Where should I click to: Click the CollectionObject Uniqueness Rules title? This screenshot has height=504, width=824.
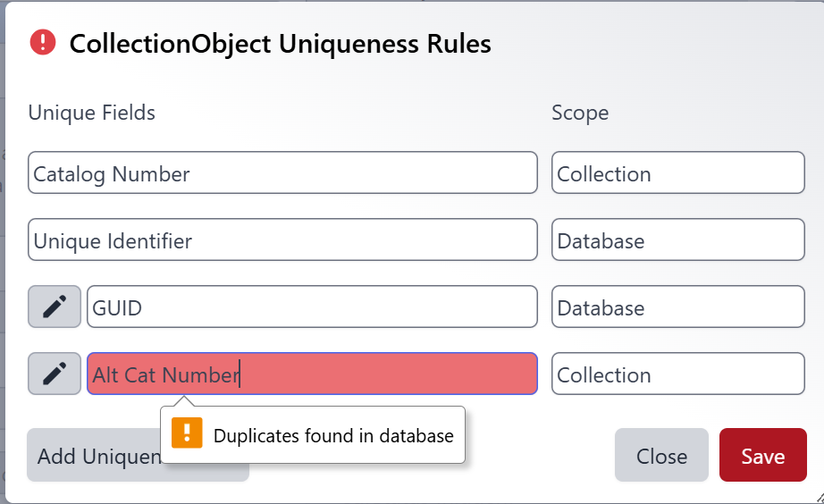(280, 43)
